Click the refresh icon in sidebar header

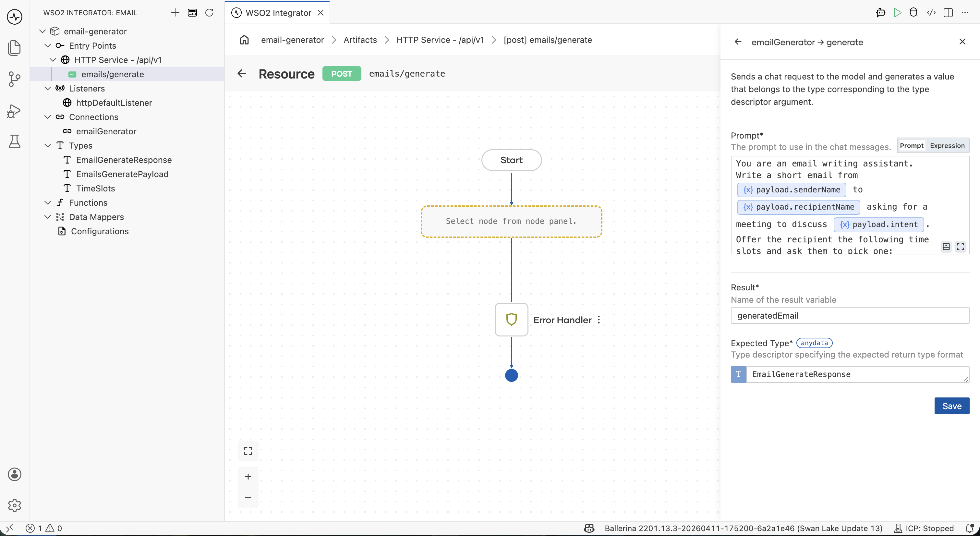click(209, 13)
